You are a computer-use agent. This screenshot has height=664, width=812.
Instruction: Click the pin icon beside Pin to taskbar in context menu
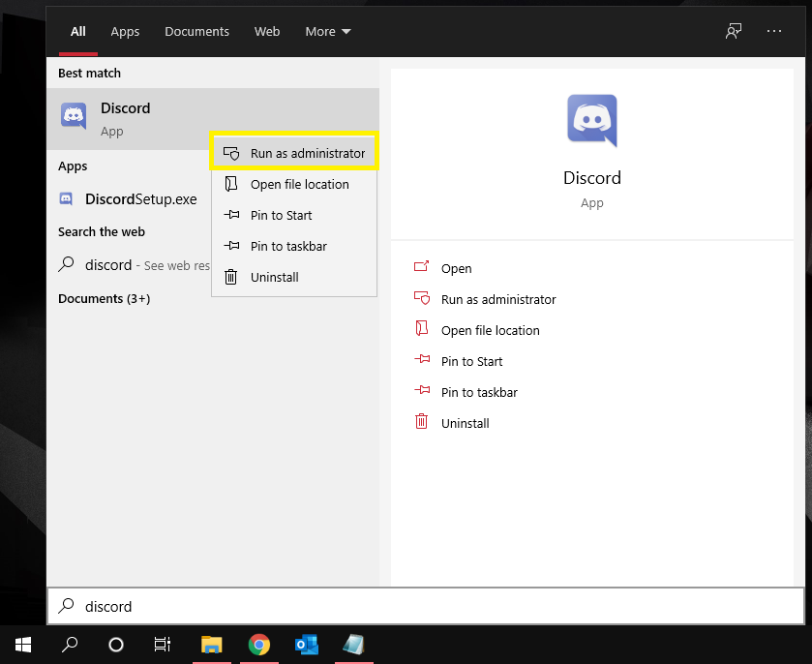coord(231,246)
